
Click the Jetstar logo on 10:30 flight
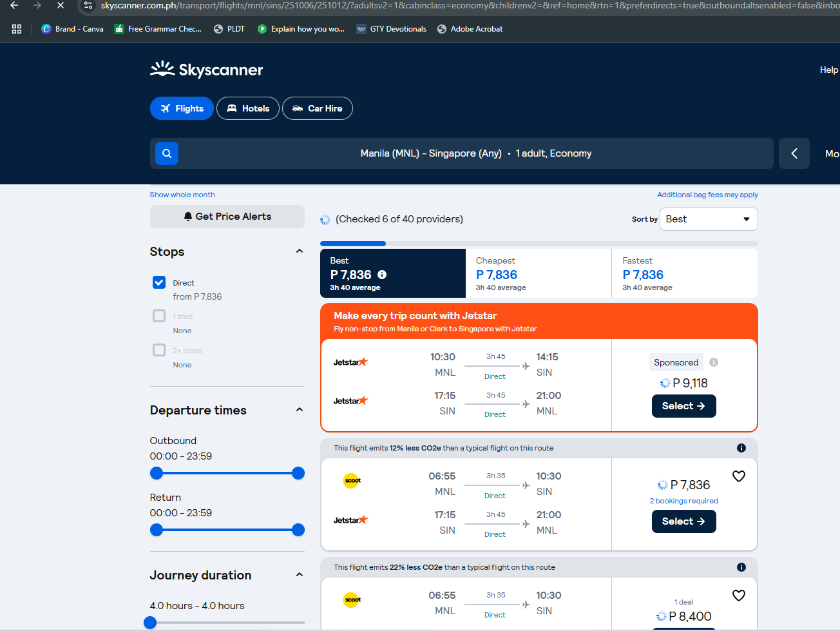350,362
